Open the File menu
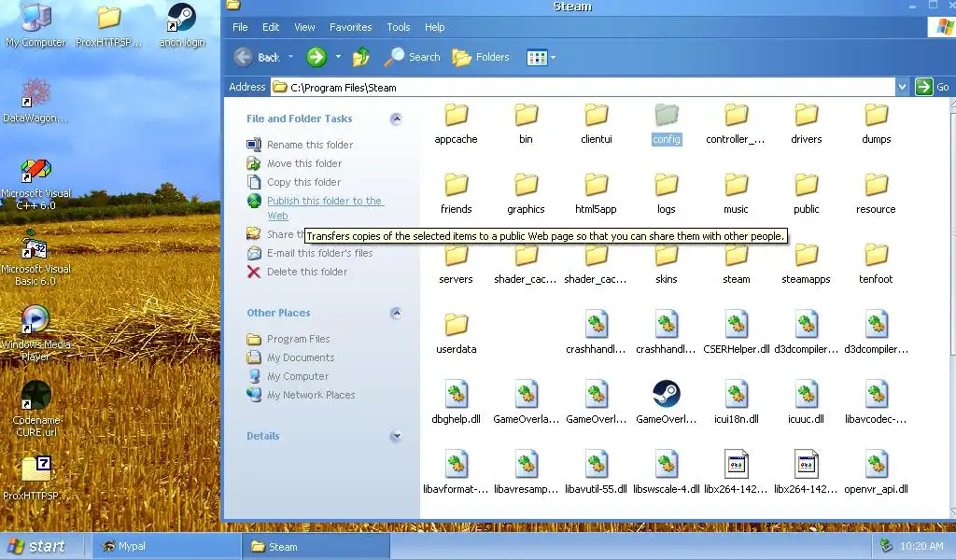The width and height of the screenshot is (956, 560). (x=240, y=27)
